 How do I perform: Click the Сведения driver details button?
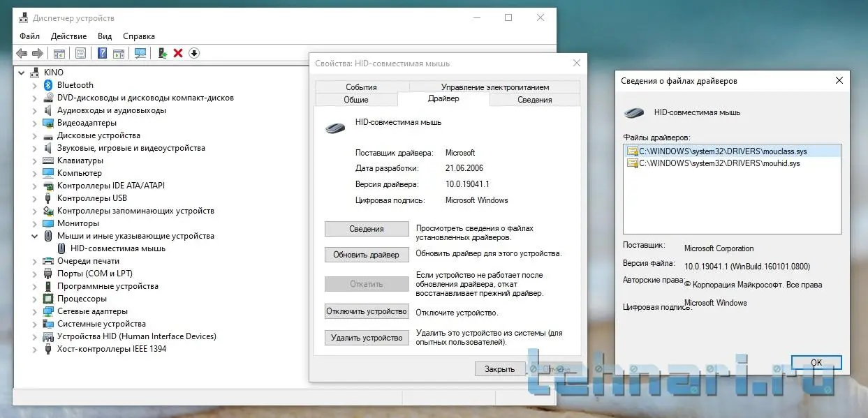367,229
